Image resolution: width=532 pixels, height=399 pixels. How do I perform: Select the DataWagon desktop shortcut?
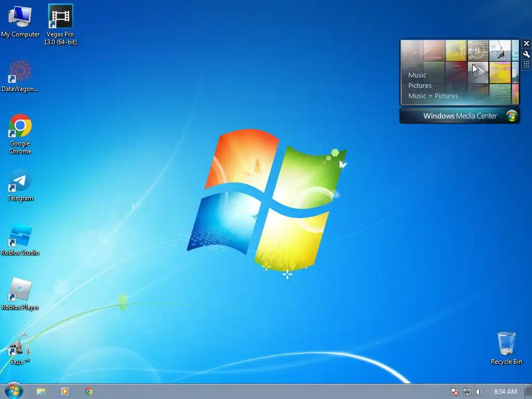click(20, 76)
